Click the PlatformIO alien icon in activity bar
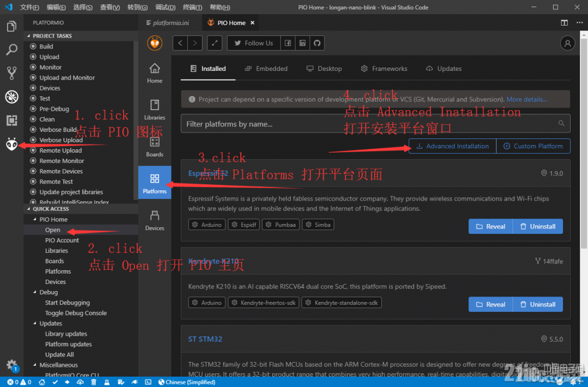The height and width of the screenshot is (387, 588). click(11, 144)
